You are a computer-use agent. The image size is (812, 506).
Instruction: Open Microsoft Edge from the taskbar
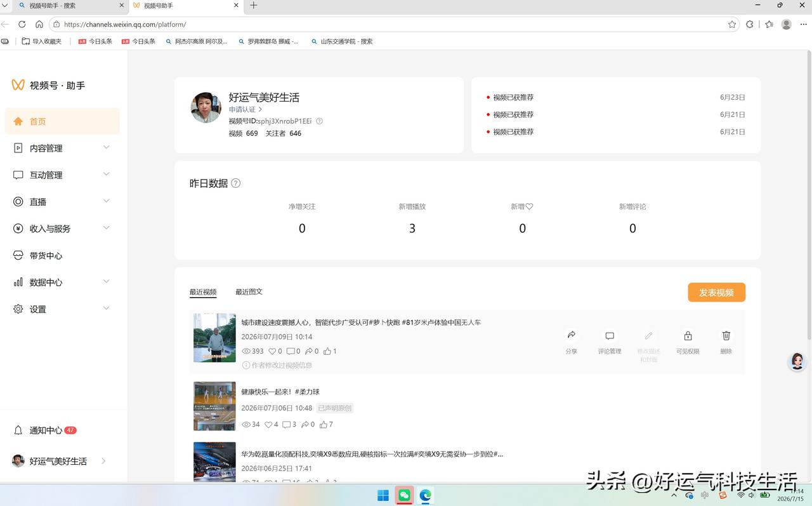[425, 496]
